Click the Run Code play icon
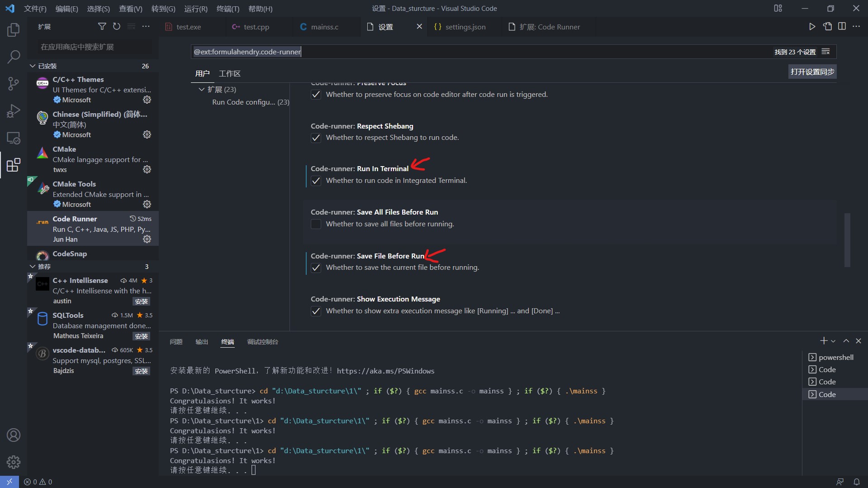Viewport: 868px width, 488px height. click(812, 27)
